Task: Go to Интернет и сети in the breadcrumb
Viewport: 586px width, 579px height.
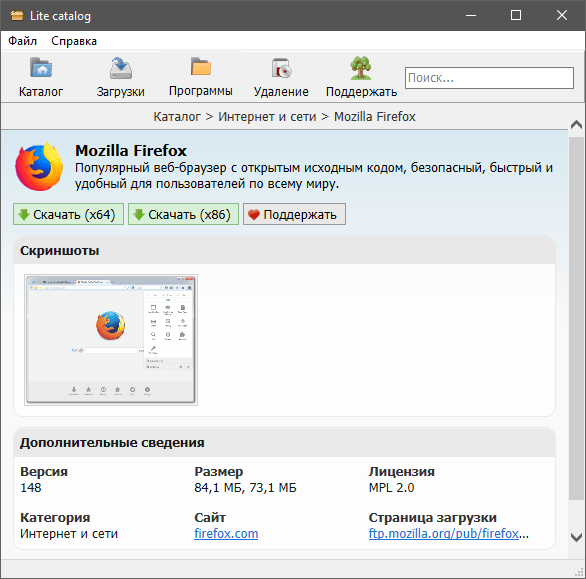Action: [267, 117]
